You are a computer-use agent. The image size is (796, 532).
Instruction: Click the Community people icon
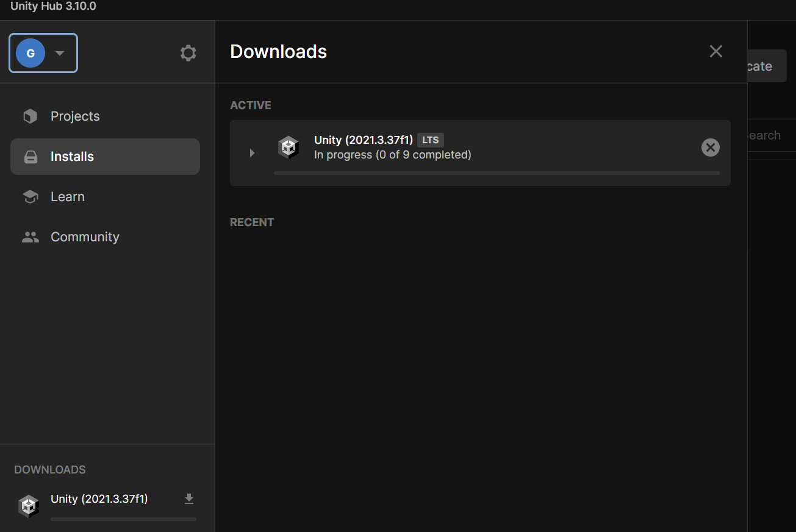click(x=30, y=237)
